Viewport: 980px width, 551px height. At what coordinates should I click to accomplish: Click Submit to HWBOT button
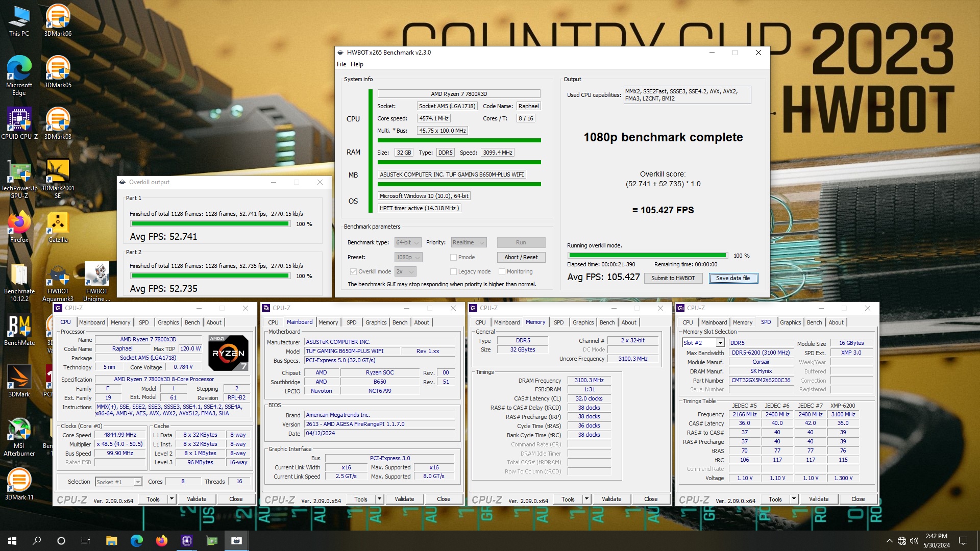pyautogui.click(x=673, y=279)
